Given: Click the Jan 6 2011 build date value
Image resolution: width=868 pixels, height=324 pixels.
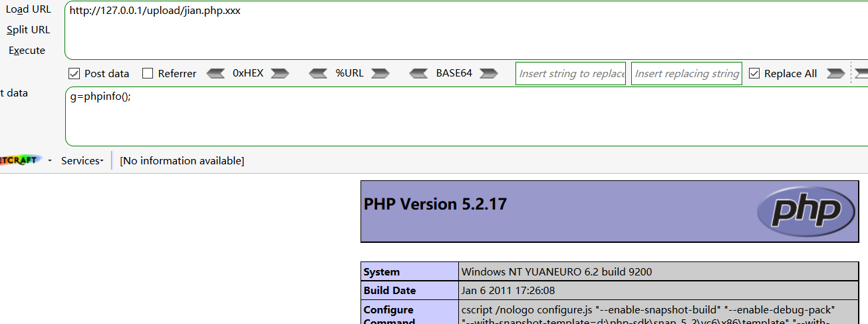Looking at the screenshot, I should (508, 291).
